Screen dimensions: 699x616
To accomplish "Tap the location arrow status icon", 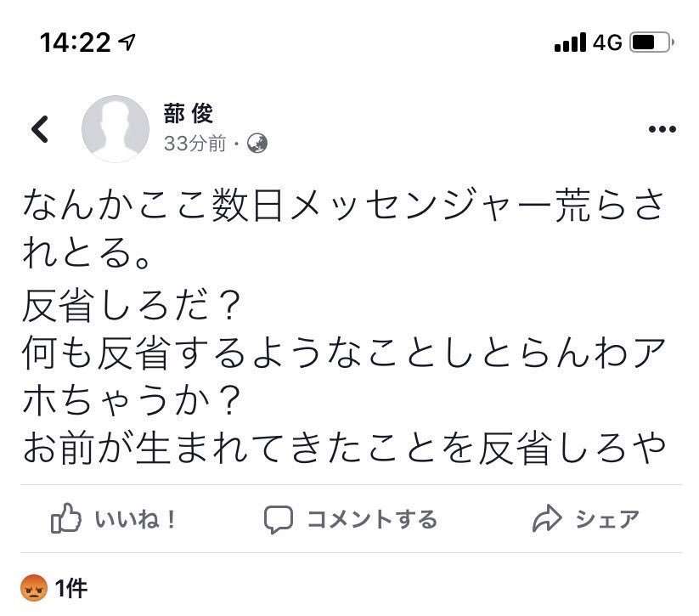I will (127, 42).
